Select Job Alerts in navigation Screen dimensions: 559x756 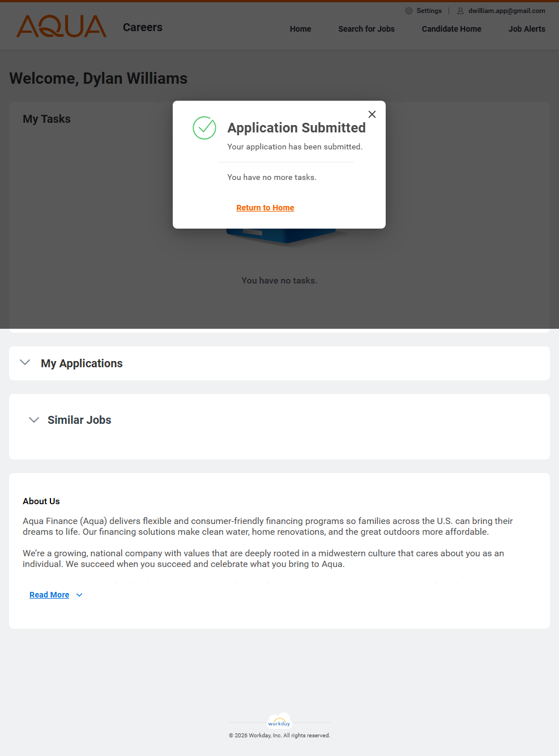(x=527, y=29)
